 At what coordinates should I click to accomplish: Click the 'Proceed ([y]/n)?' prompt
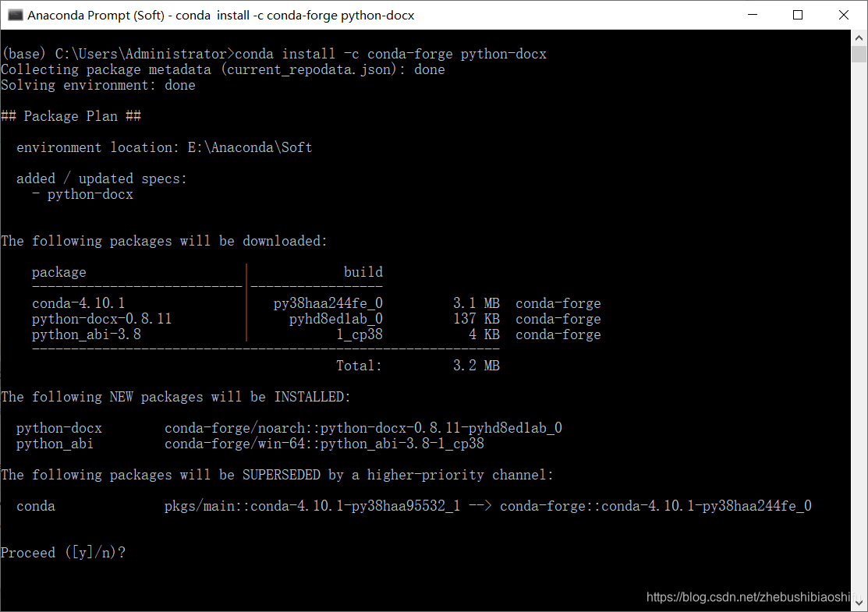click(63, 553)
